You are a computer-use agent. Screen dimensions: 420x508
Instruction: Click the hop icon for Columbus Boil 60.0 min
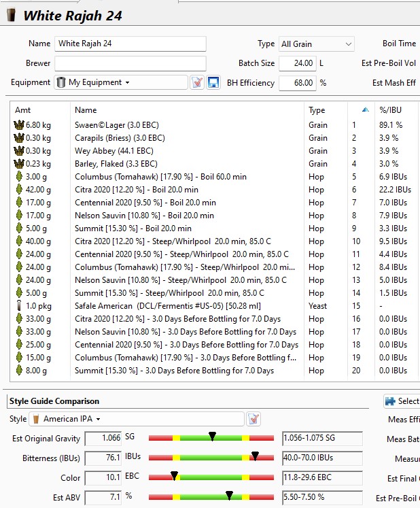point(18,177)
